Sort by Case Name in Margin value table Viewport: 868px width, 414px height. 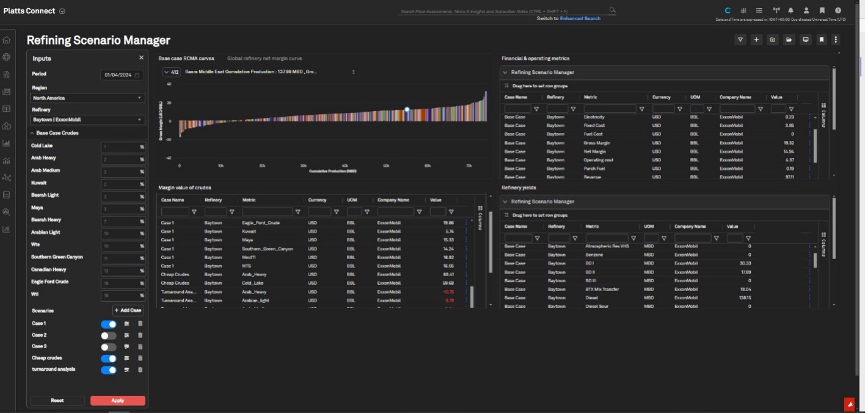pyautogui.click(x=172, y=200)
